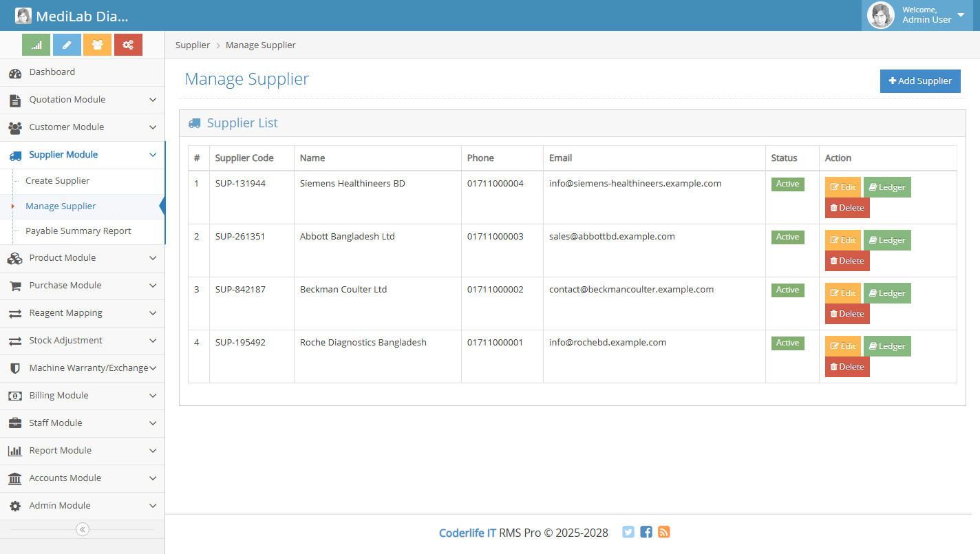Click the Machine Warranty shield icon

(15, 369)
